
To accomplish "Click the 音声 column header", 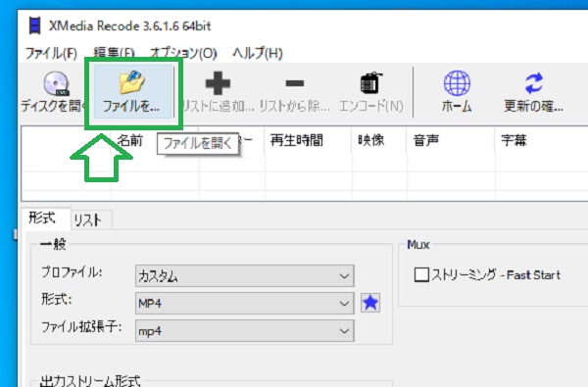I will pos(426,140).
